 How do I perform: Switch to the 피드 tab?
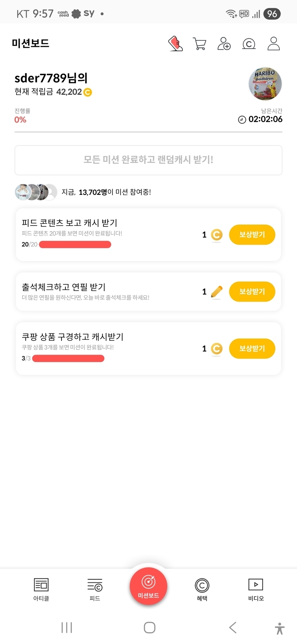(95, 589)
